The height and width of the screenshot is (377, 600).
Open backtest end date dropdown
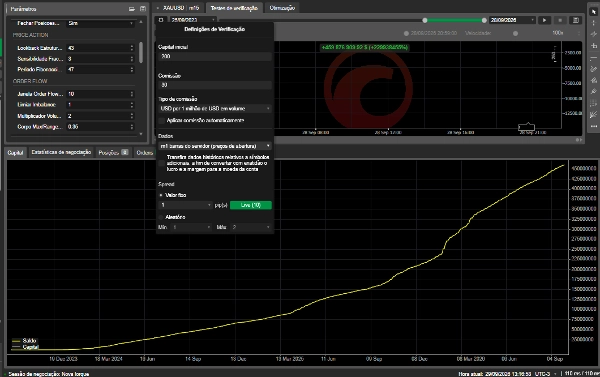(512, 20)
